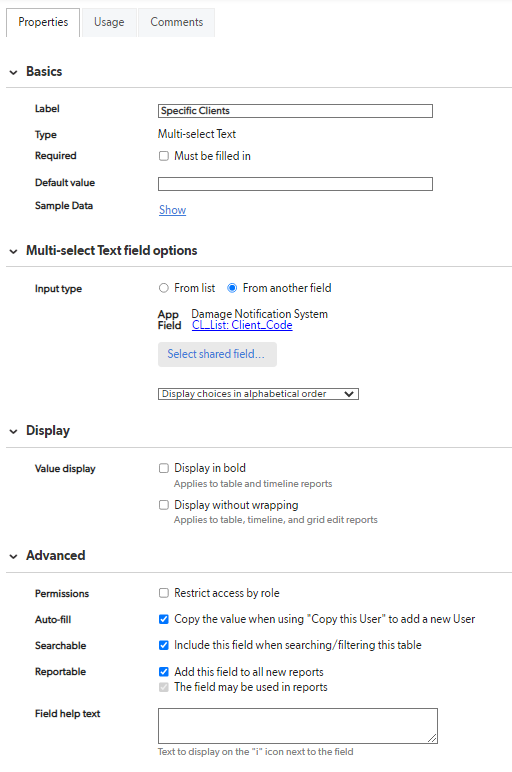Screen dimensions: 512x772
Task: Uncheck Include this field when searching
Action: tap(163, 645)
